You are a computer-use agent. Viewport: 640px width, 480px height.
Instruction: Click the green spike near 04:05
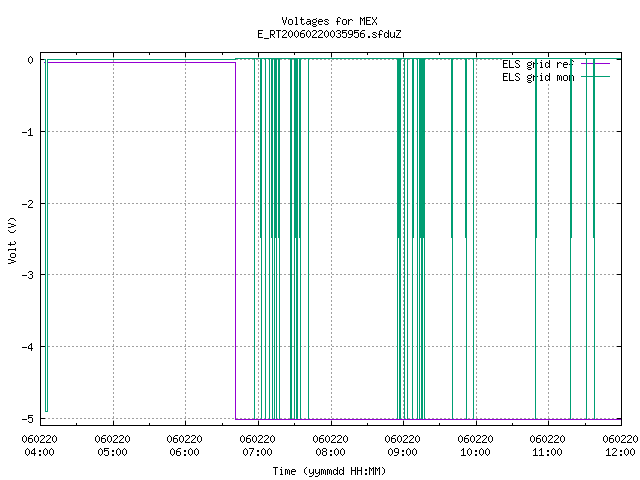46,236
